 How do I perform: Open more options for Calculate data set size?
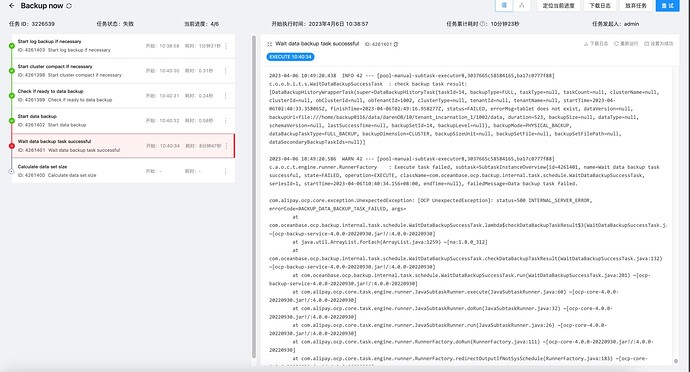coord(226,171)
